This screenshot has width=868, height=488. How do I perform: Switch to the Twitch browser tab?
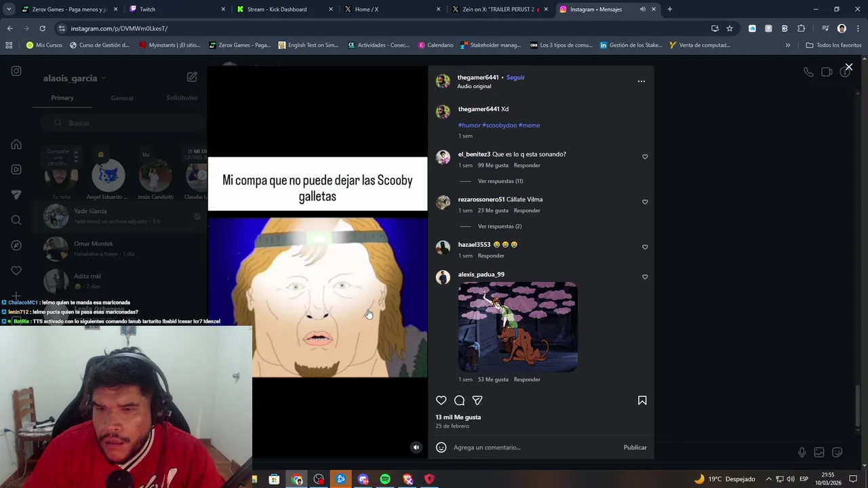(x=178, y=9)
